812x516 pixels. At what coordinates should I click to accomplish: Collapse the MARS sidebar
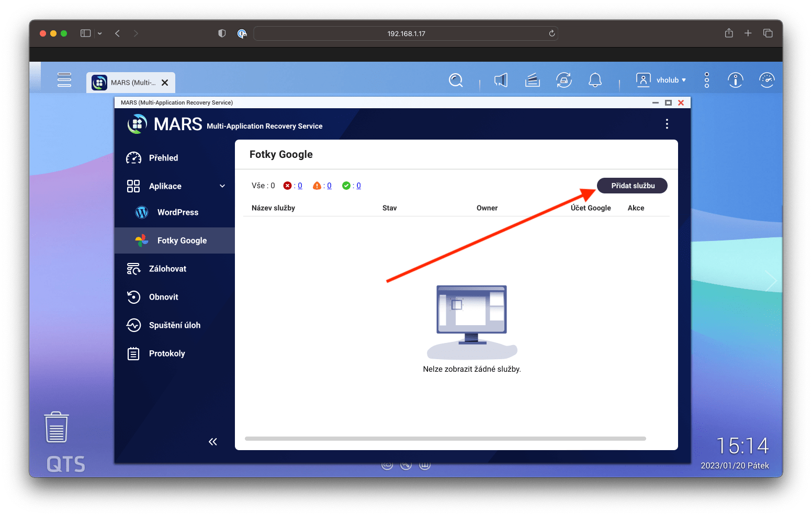(x=212, y=442)
